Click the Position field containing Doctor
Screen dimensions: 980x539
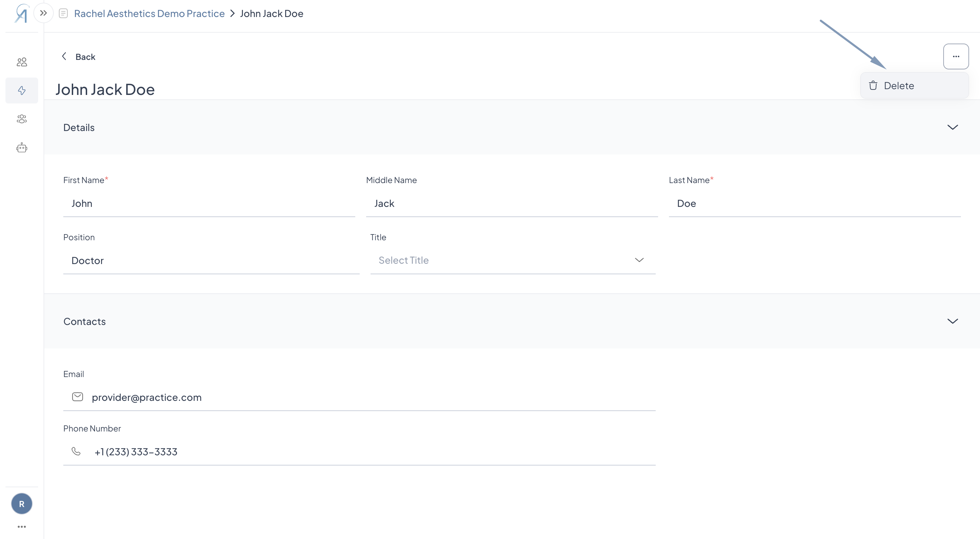point(211,261)
